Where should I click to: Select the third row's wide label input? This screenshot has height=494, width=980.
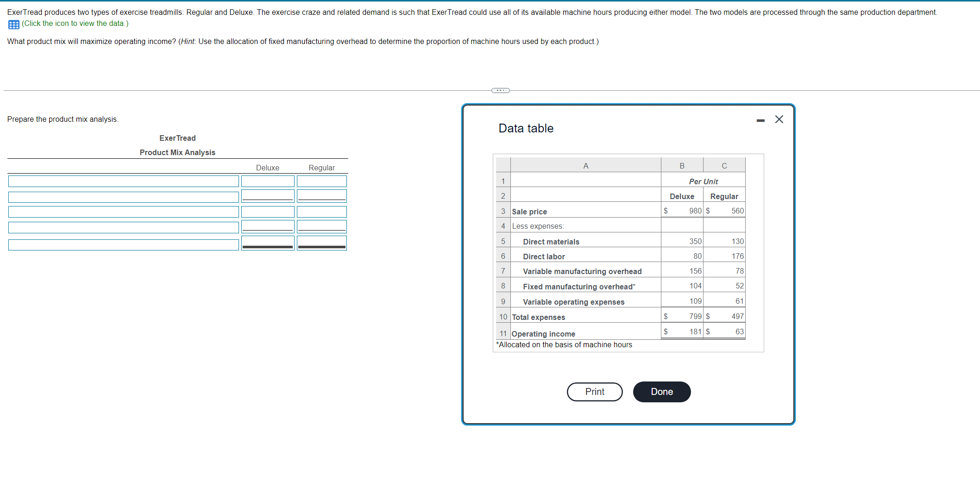124,212
